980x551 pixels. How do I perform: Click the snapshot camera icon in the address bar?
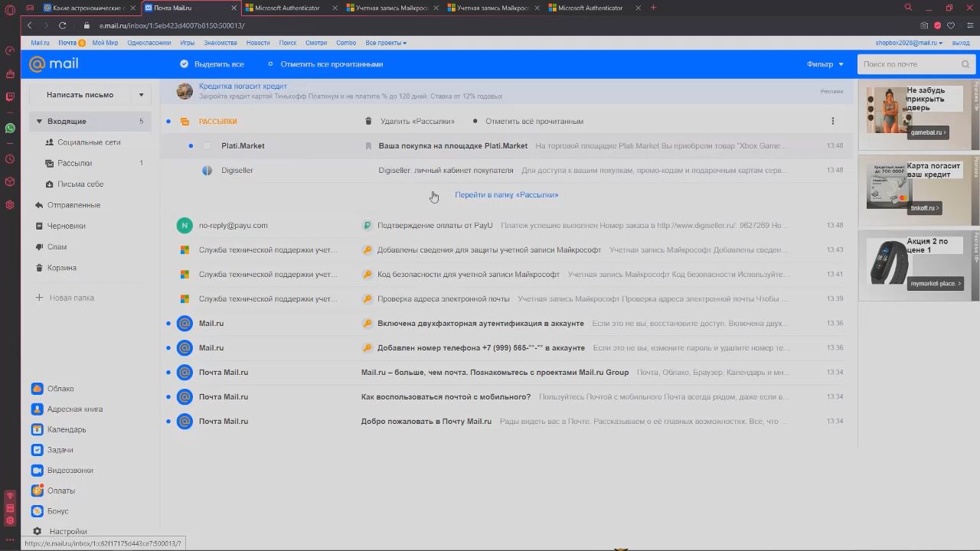pos(924,25)
